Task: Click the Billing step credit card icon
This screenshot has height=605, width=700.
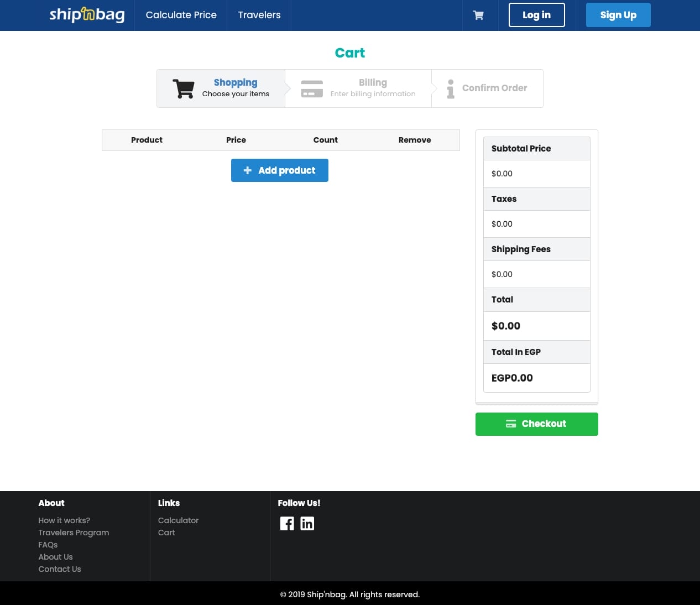Action: coord(312,88)
